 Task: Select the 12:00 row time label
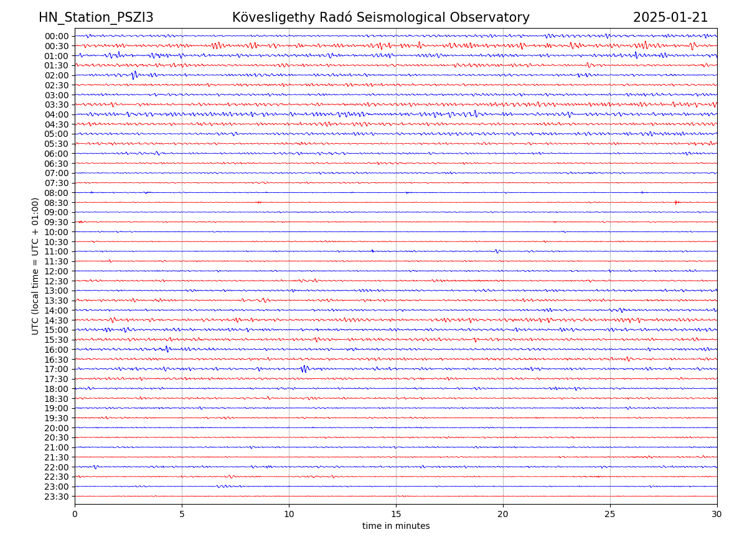coord(56,271)
